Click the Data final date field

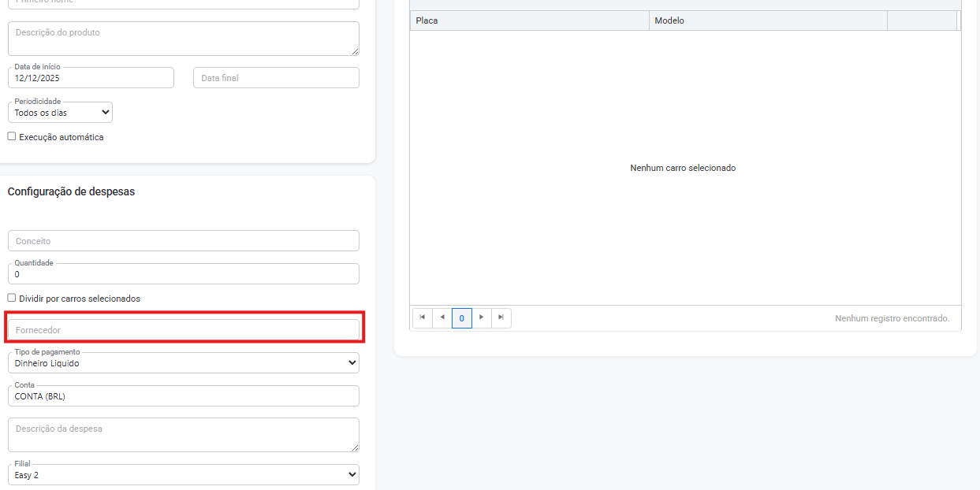point(276,78)
